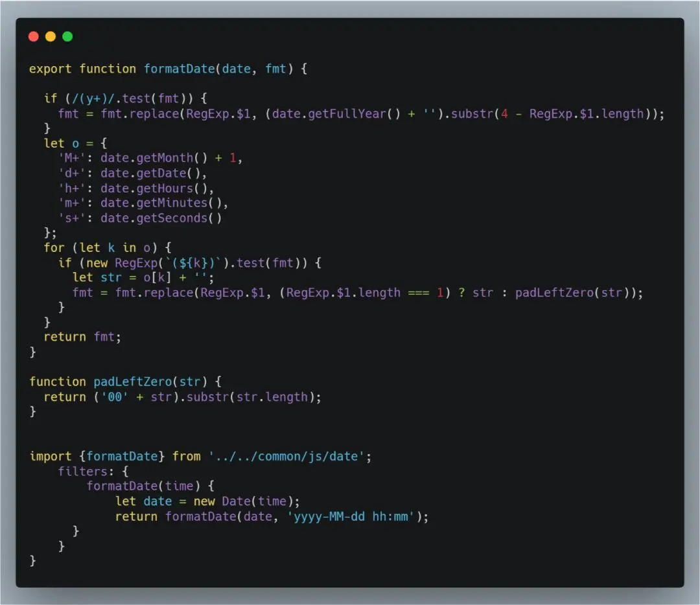Viewport: 700px width, 605px height.
Task: Click 'padLeftZero' in the function definition line
Action: (x=133, y=382)
